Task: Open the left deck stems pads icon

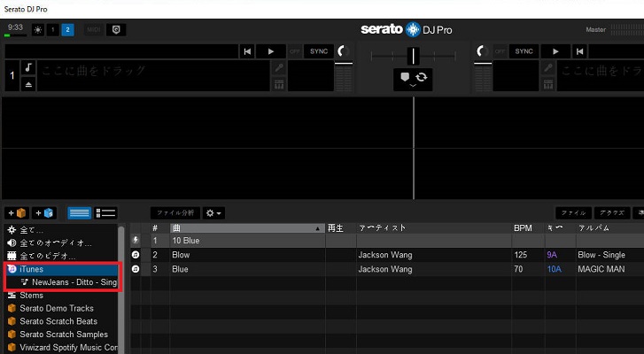Action: tap(279, 84)
